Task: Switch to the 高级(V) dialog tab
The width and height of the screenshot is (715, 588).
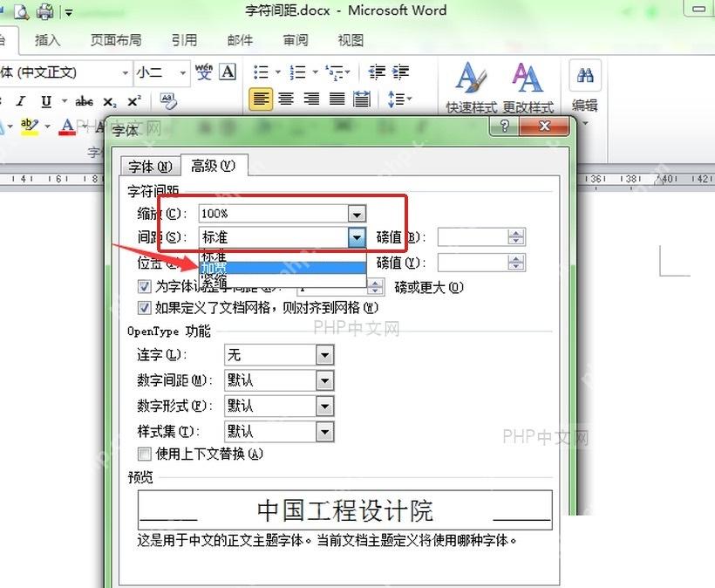Action: click(x=214, y=165)
